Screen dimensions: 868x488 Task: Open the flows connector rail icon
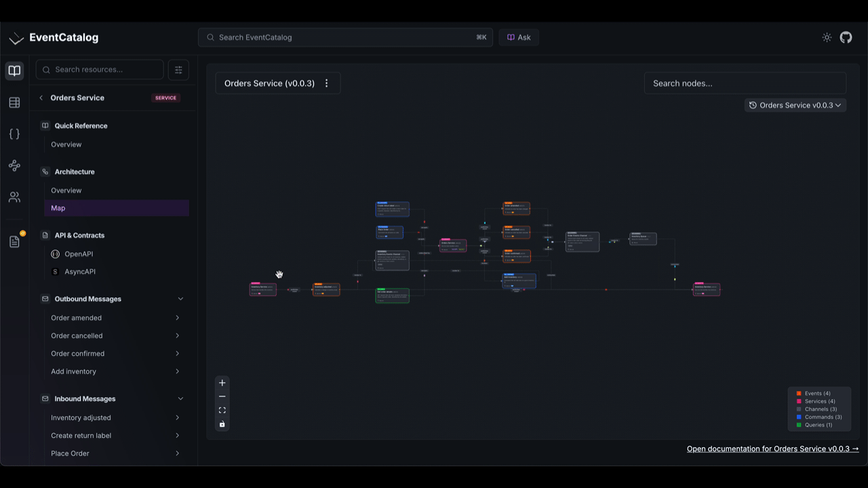click(14, 165)
